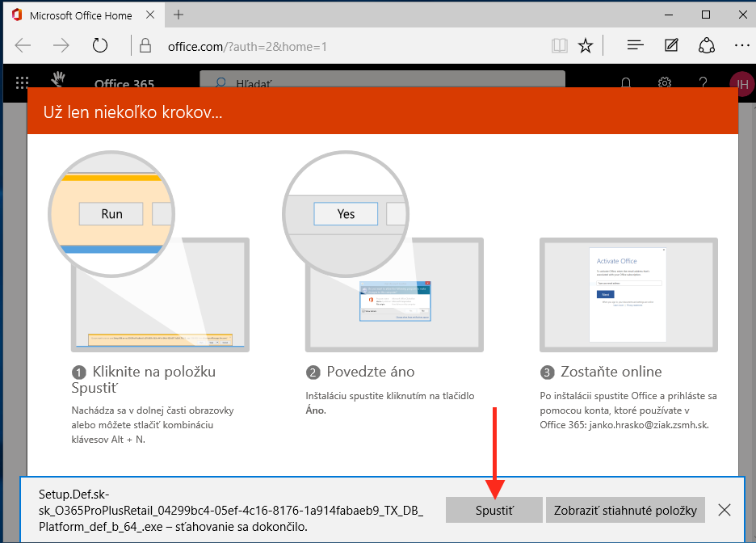Click the Make a Web Note icon
The height and width of the screenshot is (543, 756).
(x=671, y=45)
